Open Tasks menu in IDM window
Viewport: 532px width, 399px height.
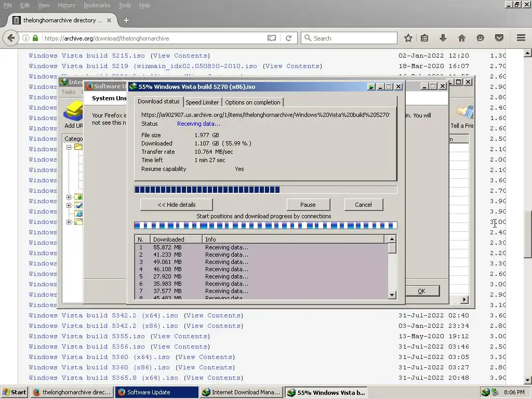tap(69, 92)
